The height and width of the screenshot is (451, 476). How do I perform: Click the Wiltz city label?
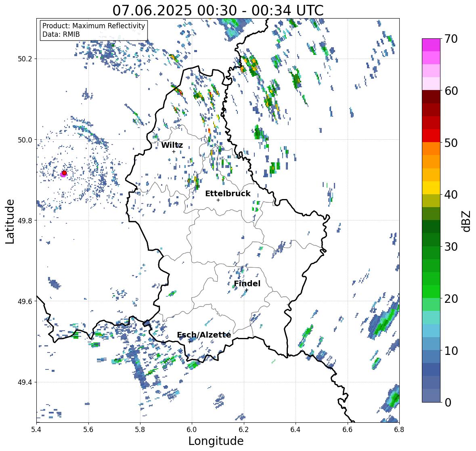tap(172, 145)
